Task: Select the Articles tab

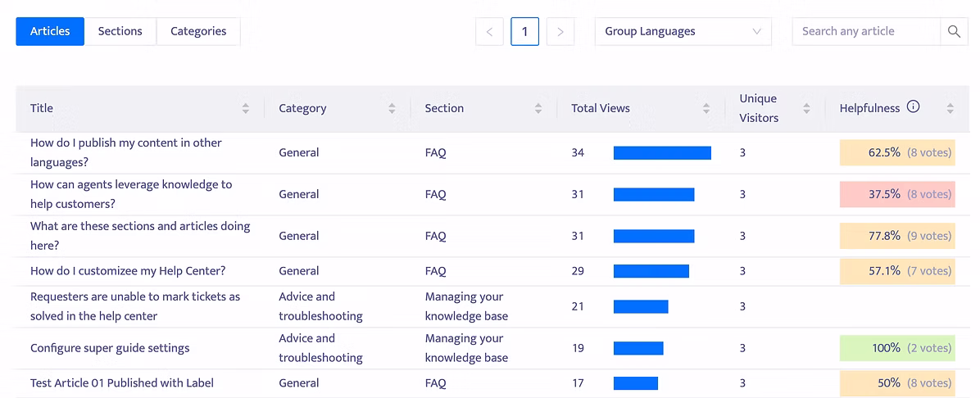Action: [x=50, y=31]
